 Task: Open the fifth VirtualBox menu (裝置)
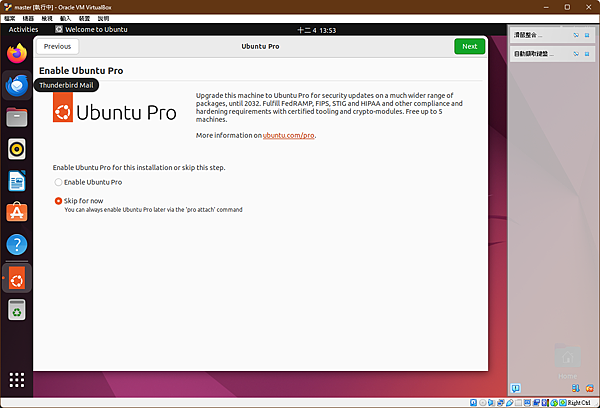(x=84, y=18)
